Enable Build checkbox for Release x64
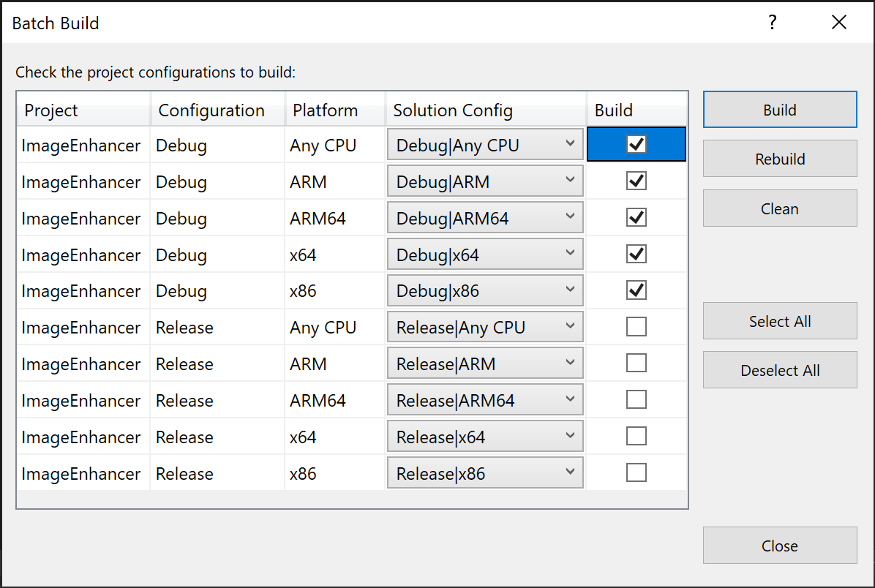This screenshot has width=875, height=588. 636,437
